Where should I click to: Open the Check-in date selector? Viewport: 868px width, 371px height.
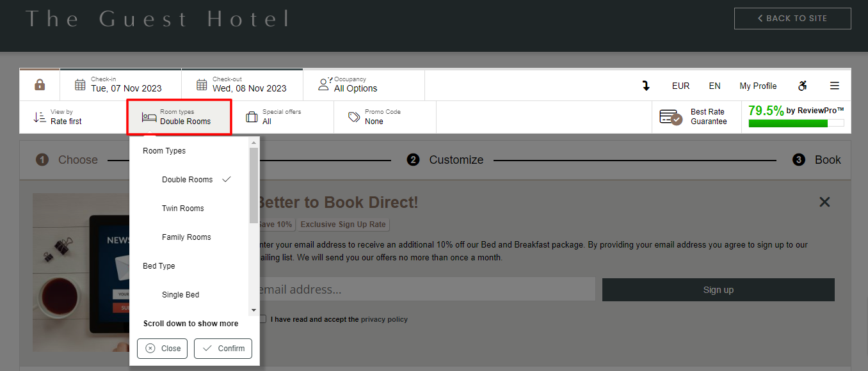tap(120, 85)
